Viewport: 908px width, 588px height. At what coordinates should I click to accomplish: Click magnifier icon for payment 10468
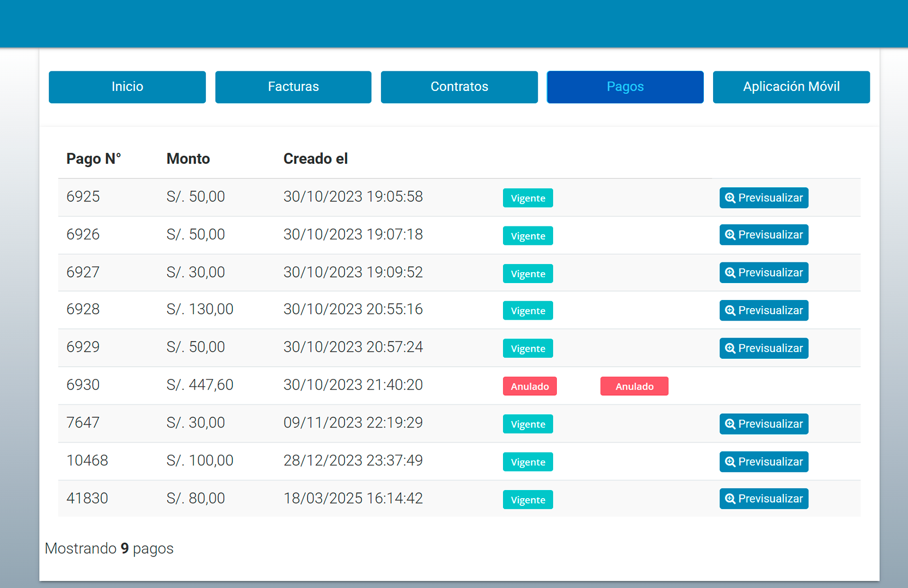pos(730,462)
